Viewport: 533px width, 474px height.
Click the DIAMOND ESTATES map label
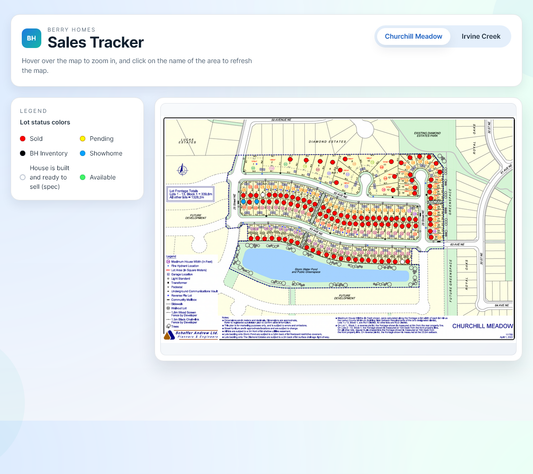pyautogui.click(x=327, y=141)
